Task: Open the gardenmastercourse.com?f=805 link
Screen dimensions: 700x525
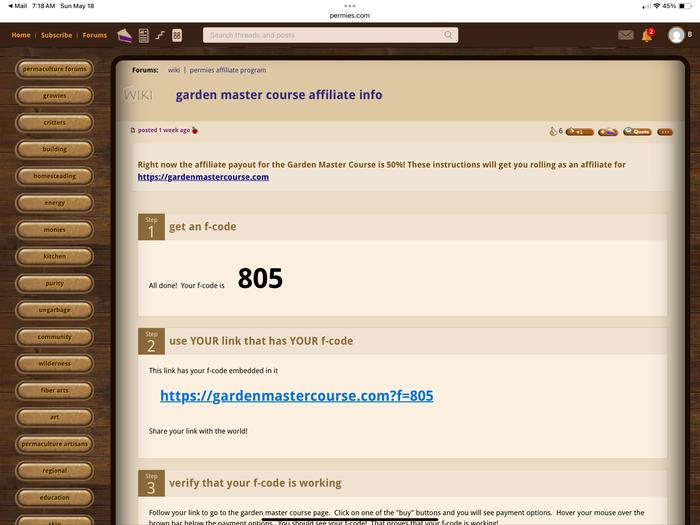Action: pyautogui.click(x=296, y=396)
